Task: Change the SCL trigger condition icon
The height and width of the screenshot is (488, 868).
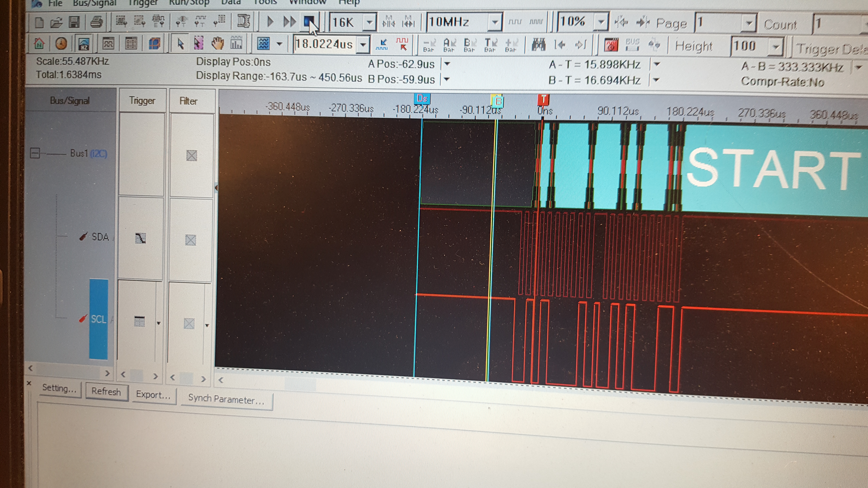Action: click(x=140, y=321)
